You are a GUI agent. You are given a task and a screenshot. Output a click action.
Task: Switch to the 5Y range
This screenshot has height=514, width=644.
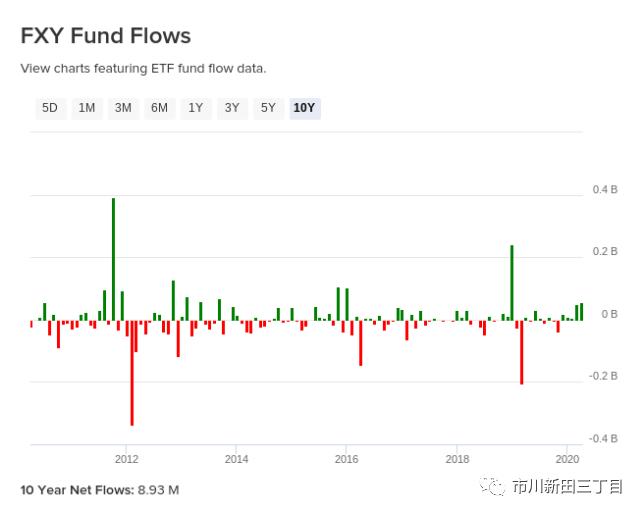[x=267, y=108]
